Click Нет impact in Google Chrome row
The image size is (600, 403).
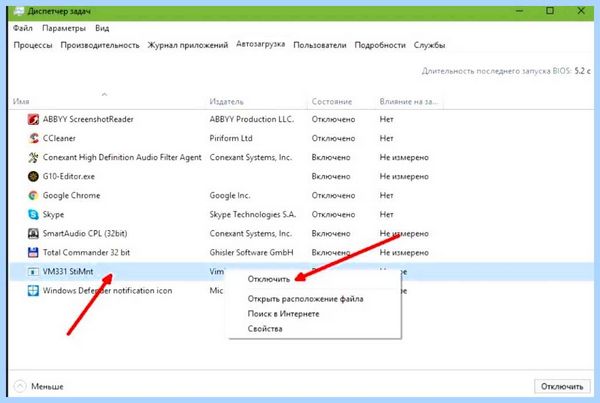pyautogui.click(x=386, y=195)
